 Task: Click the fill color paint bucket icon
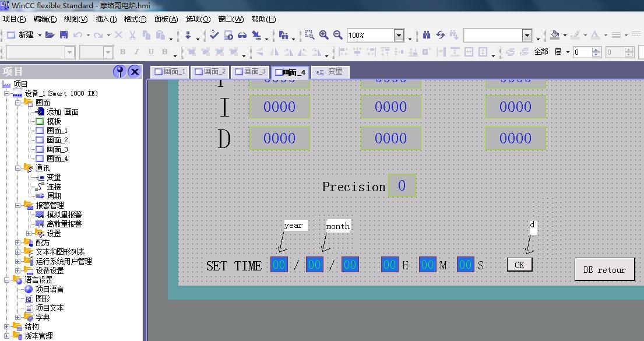click(x=555, y=35)
